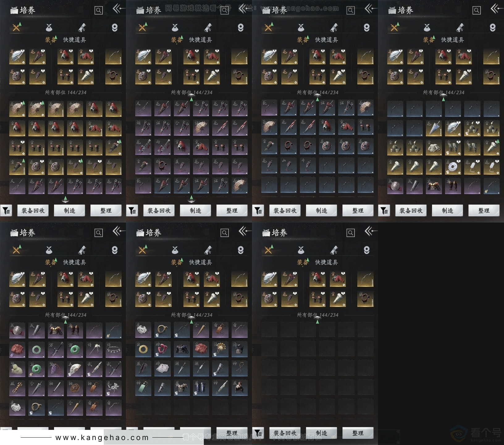Click scroll-up indicator above seventh panel's empty grid

(317, 320)
